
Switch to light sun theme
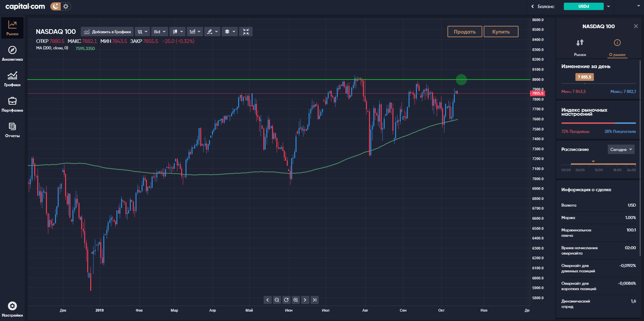coord(66,6)
